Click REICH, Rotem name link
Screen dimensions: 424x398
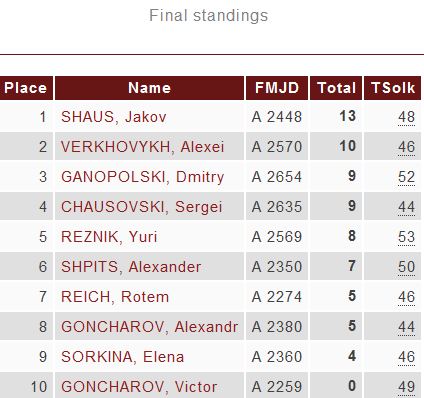pyautogui.click(x=115, y=297)
